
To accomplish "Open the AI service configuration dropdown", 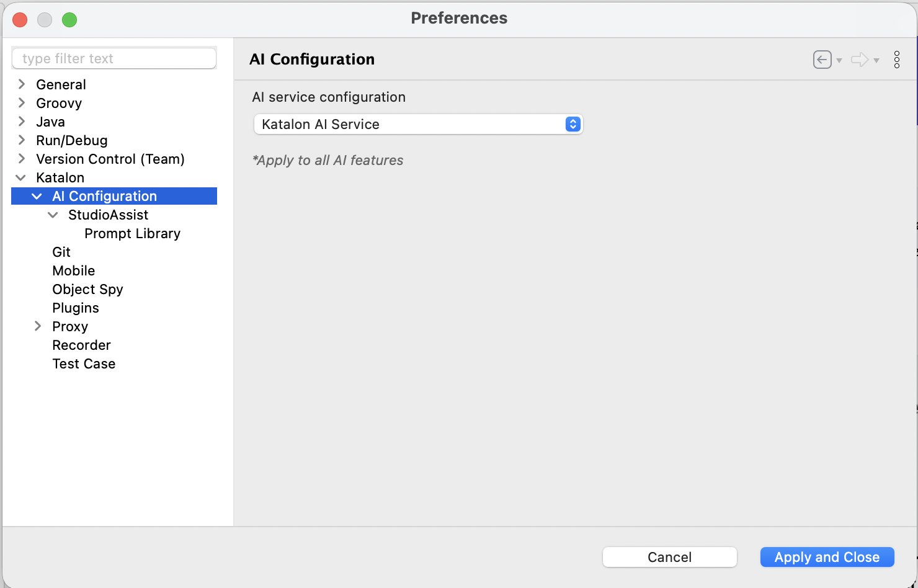I will coord(572,124).
